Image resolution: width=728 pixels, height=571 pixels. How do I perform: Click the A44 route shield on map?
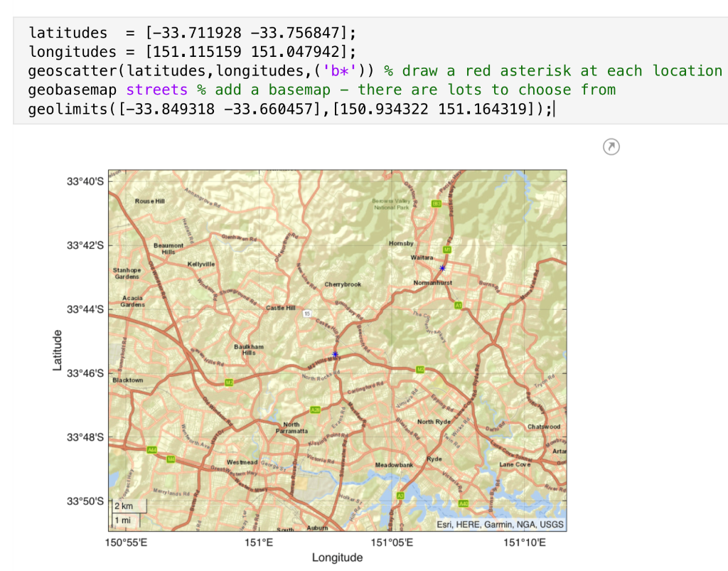point(152,450)
